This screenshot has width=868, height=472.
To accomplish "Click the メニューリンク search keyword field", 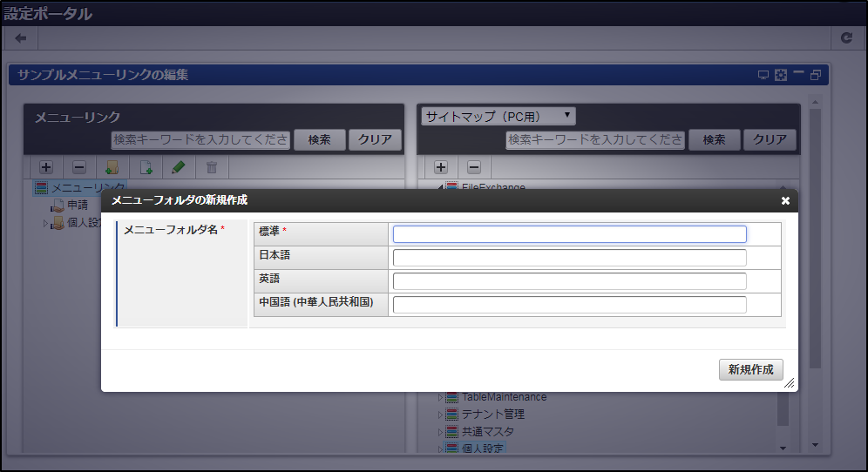I will click(200, 140).
